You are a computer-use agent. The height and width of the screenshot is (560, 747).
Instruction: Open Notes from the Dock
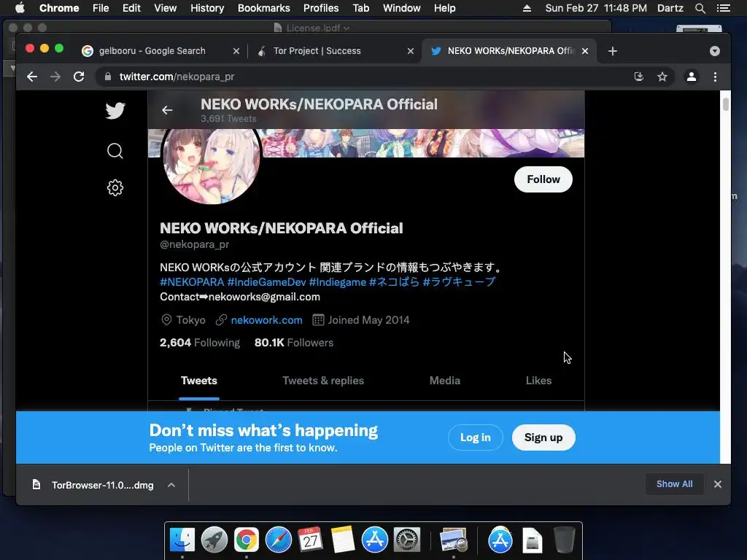tap(343, 540)
